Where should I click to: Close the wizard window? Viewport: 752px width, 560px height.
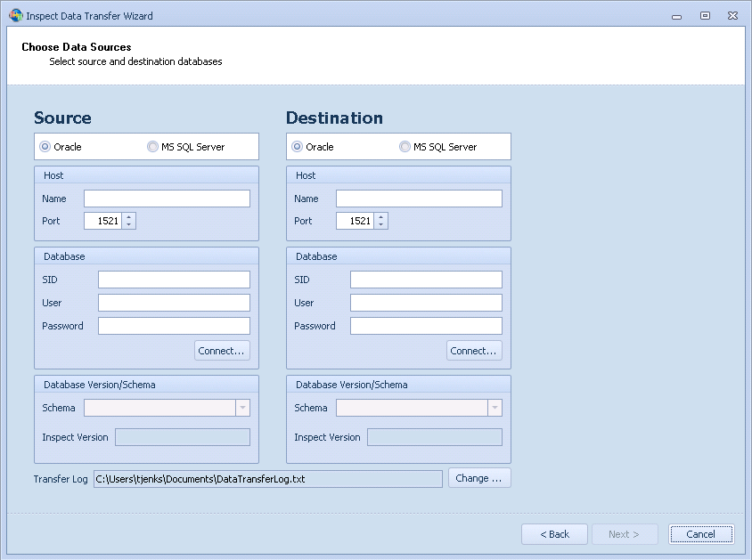(732, 15)
